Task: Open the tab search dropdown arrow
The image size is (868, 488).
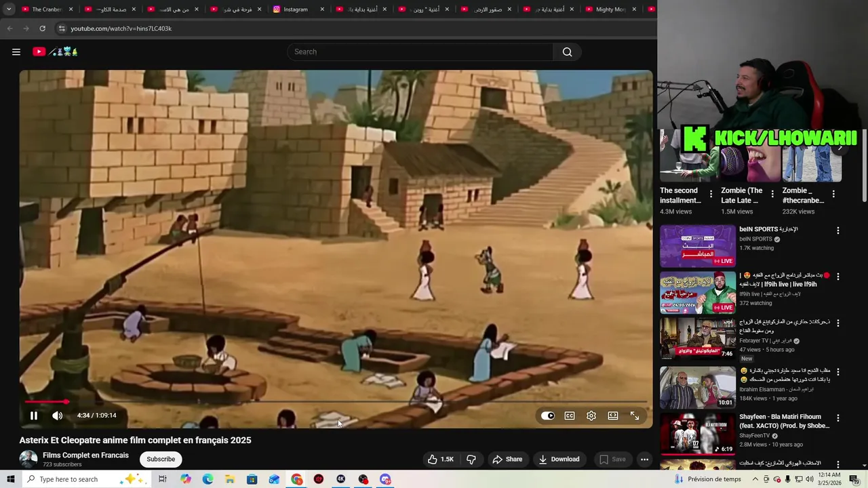Action: pyautogui.click(x=9, y=9)
